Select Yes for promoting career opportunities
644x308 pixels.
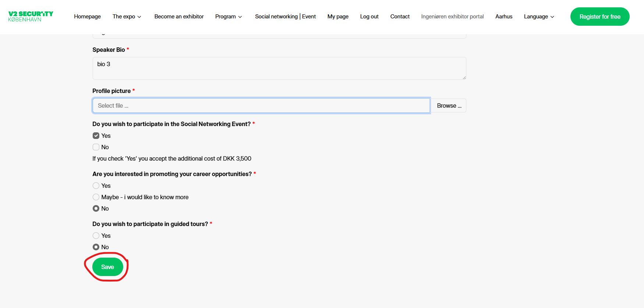(96, 186)
